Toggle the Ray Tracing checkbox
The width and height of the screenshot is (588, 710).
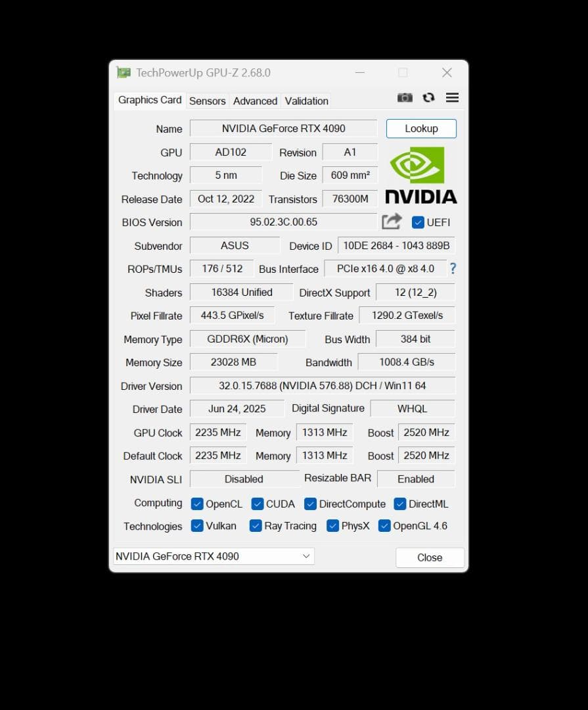255,526
